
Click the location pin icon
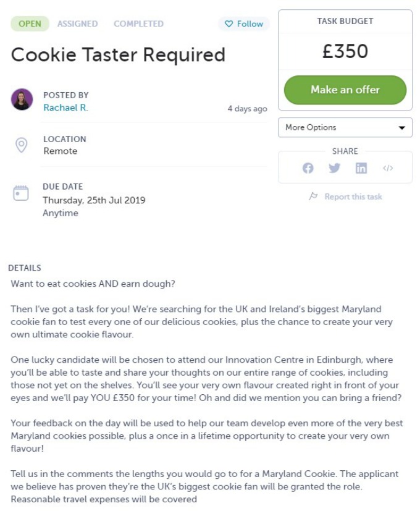pyautogui.click(x=22, y=145)
